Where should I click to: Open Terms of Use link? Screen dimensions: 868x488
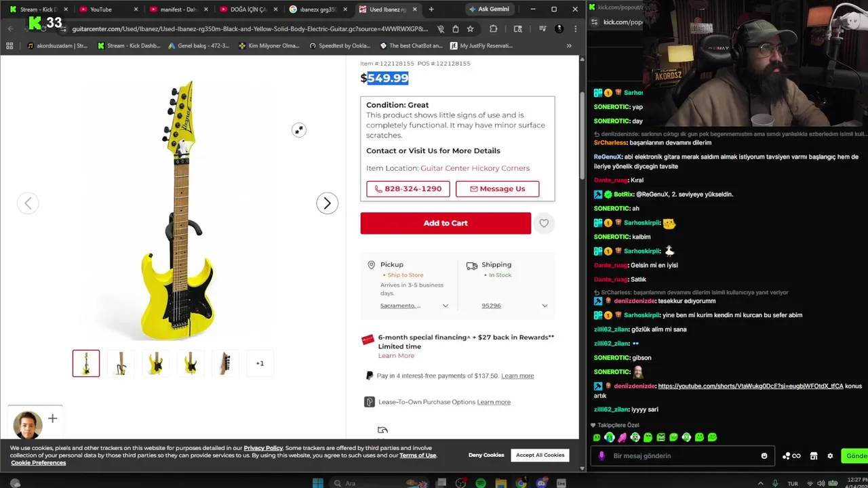418,455
